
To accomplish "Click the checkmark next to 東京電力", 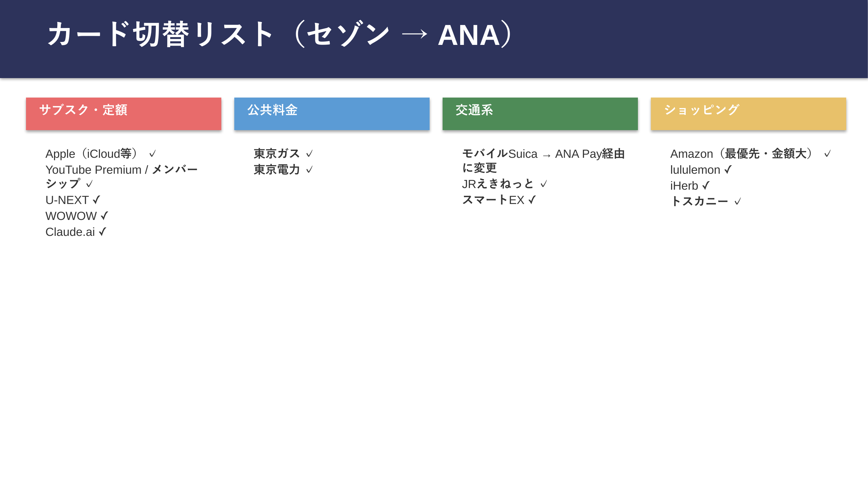I will pos(309,170).
